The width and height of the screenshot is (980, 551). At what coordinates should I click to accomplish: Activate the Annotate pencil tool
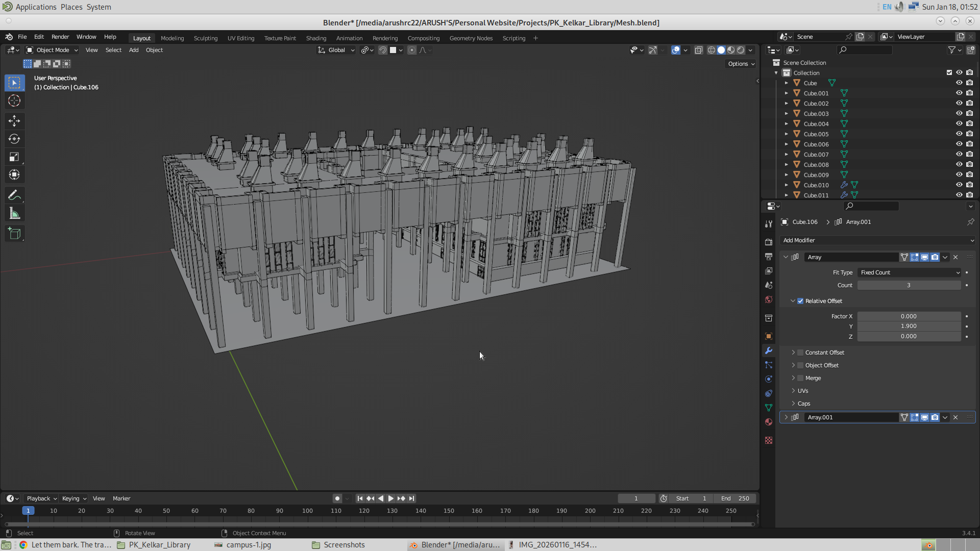coord(14,195)
